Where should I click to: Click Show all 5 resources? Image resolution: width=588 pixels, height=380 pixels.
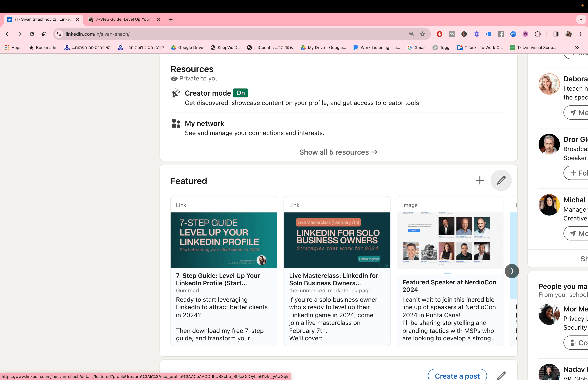coord(338,152)
